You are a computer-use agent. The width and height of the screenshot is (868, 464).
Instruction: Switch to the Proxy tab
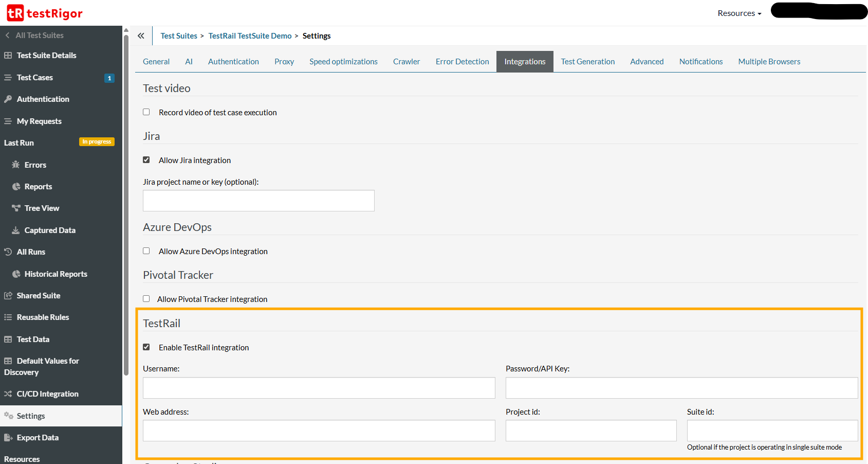click(x=284, y=62)
